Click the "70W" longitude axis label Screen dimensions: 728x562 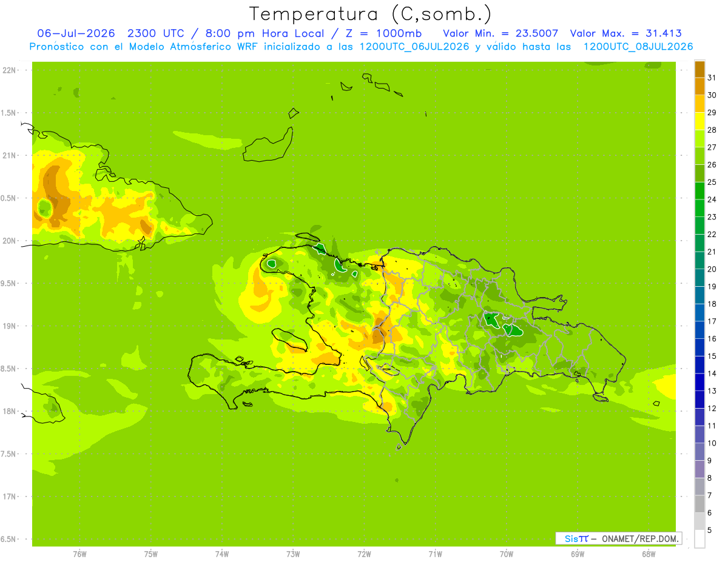507,554
